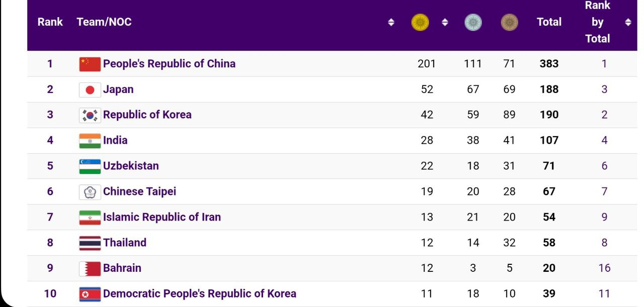This screenshot has height=307, width=644.
Task: Click the bronze medal icon header
Action: [x=510, y=22]
